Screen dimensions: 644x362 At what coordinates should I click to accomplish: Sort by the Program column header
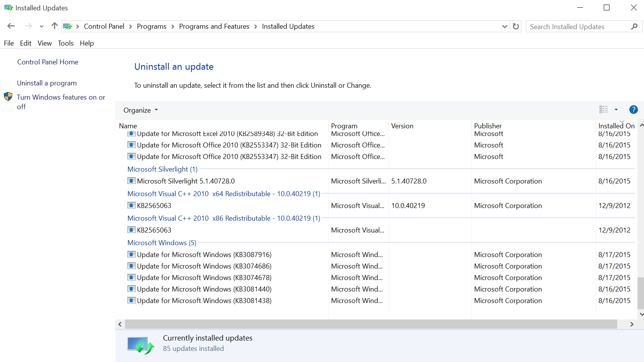pyautogui.click(x=344, y=126)
